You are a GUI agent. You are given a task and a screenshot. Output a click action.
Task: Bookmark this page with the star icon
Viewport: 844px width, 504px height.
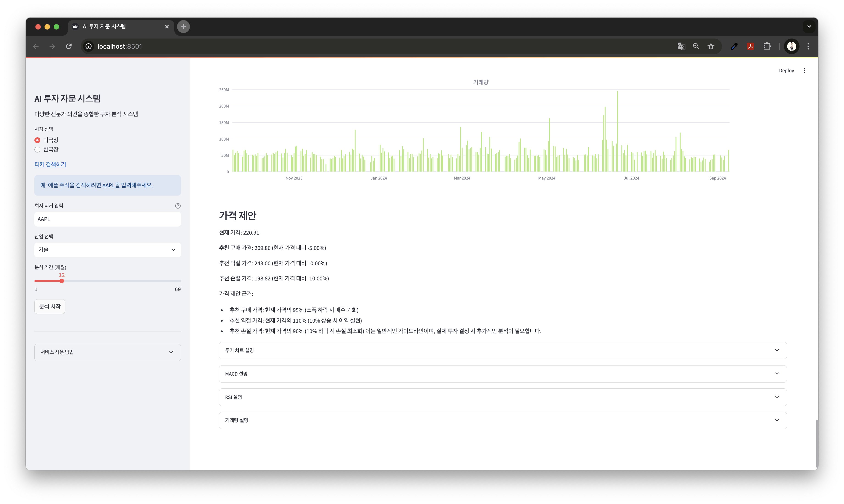click(711, 46)
